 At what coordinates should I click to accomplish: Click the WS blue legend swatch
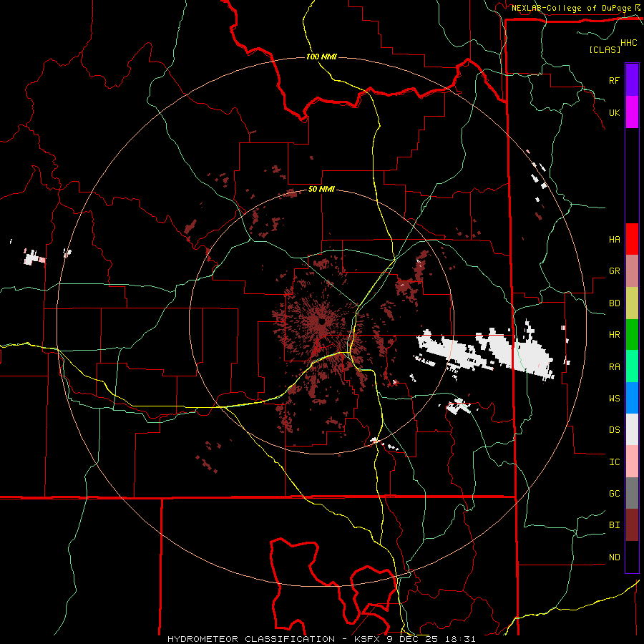632,398
